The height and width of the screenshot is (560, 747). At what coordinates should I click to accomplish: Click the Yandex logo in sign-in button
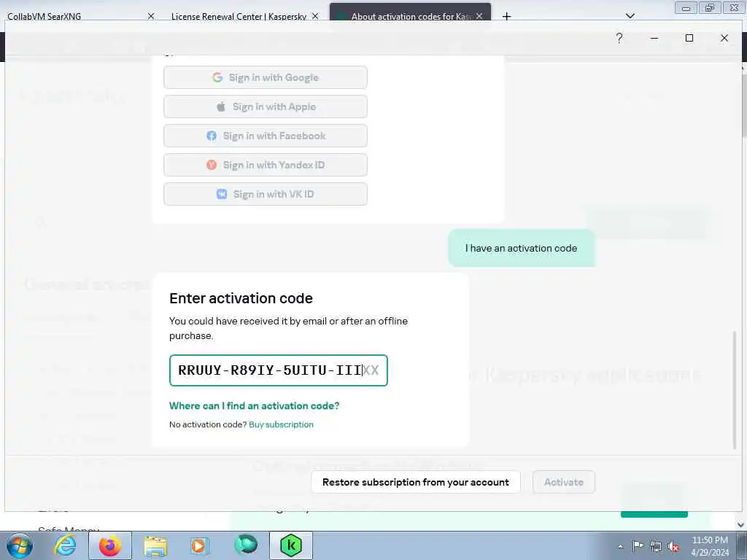[x=212, y=165]
